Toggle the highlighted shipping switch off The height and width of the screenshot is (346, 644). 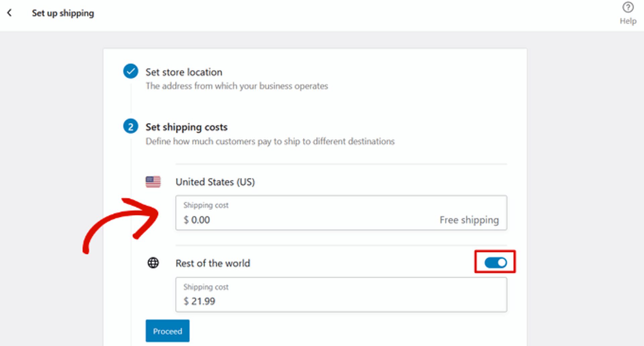click(x=495, y=263)
